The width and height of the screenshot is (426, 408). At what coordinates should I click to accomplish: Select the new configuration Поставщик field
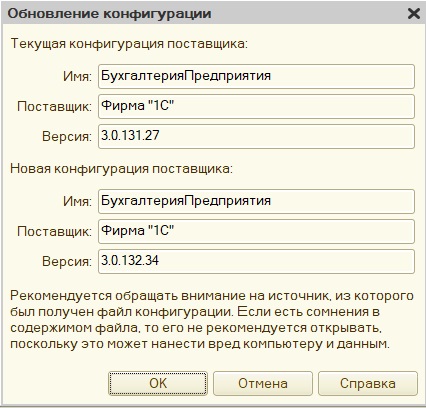[x=256, y=231]
